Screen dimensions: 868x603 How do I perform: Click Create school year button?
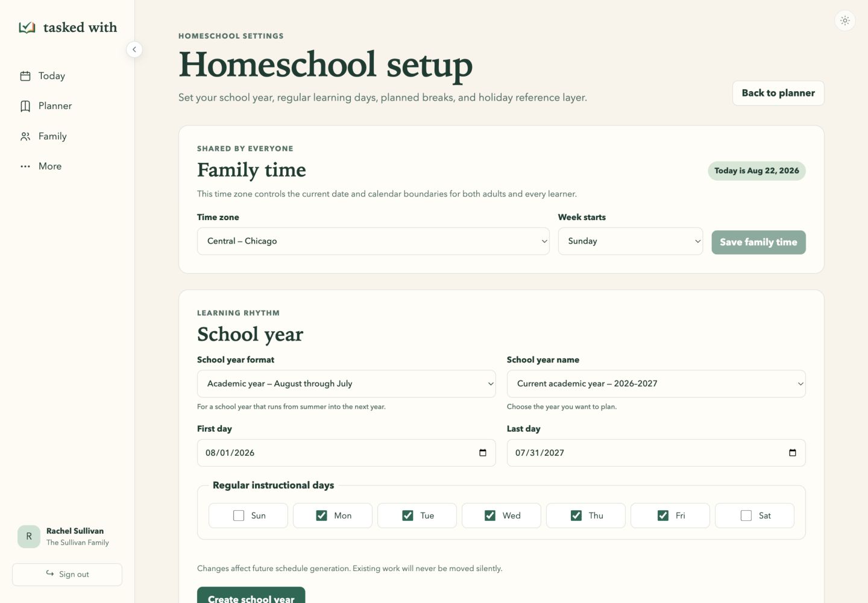click(x=251, y=595)
